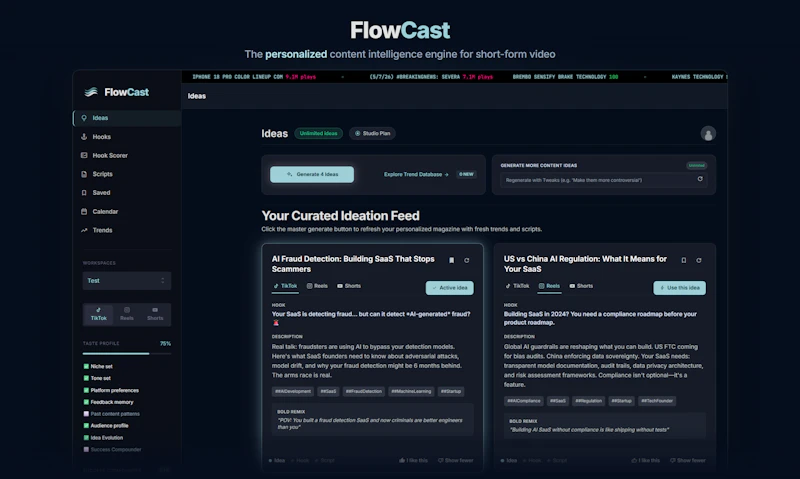800x479 pixels.
Task: Open Scripts via its document icon
Action: tap(84, 174)
